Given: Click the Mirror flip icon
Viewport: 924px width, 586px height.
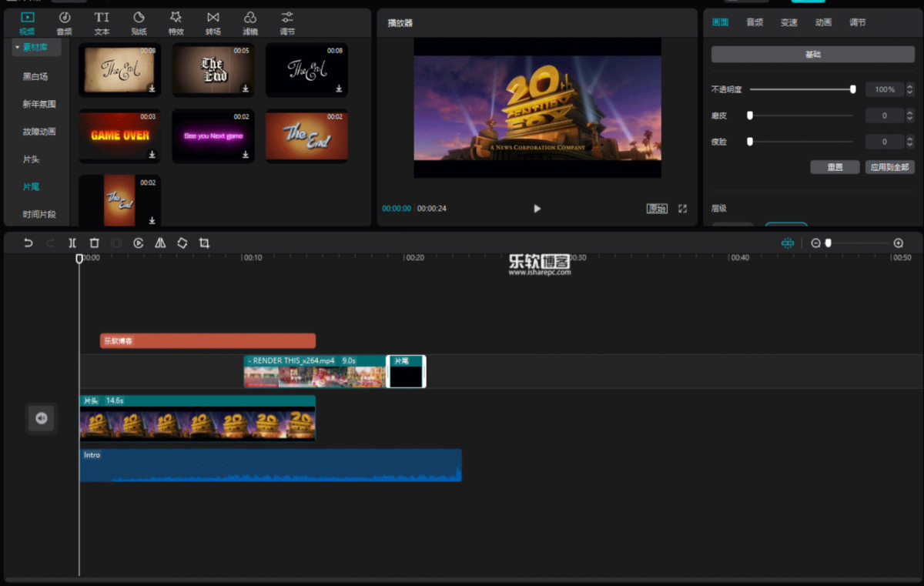Looking at the screenshot, I should pos(160,243).
